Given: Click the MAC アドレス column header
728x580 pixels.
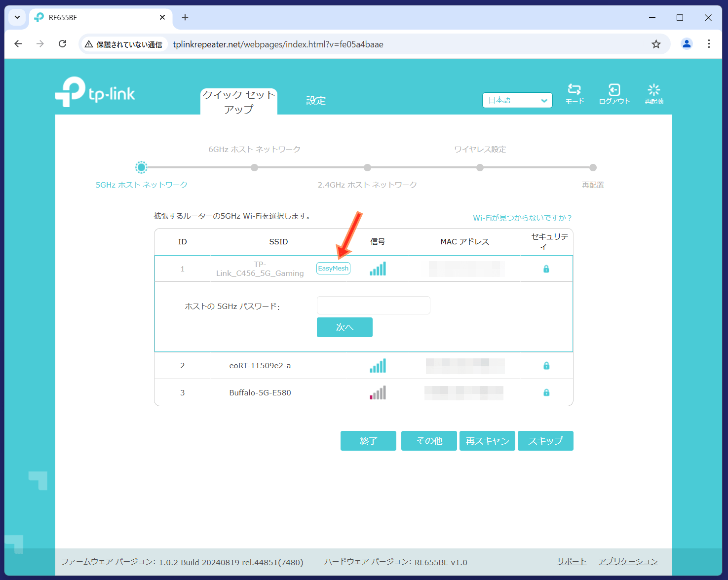Looking at the screenshot, I should coord(465,241).
